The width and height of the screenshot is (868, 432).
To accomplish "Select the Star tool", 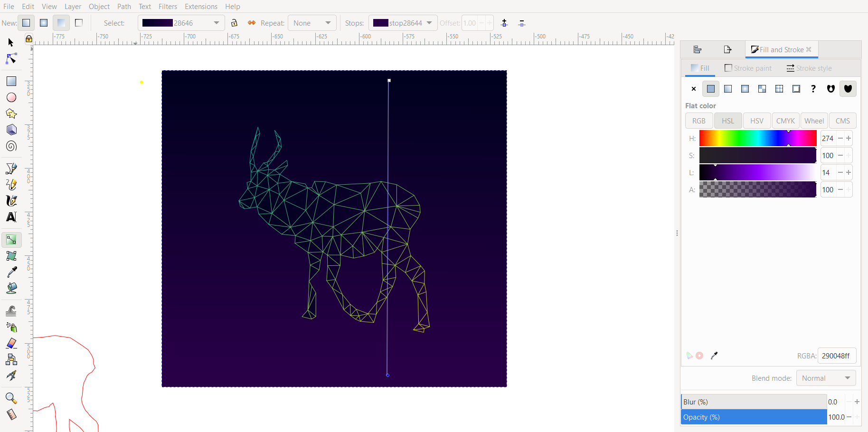I will point(10,113).
